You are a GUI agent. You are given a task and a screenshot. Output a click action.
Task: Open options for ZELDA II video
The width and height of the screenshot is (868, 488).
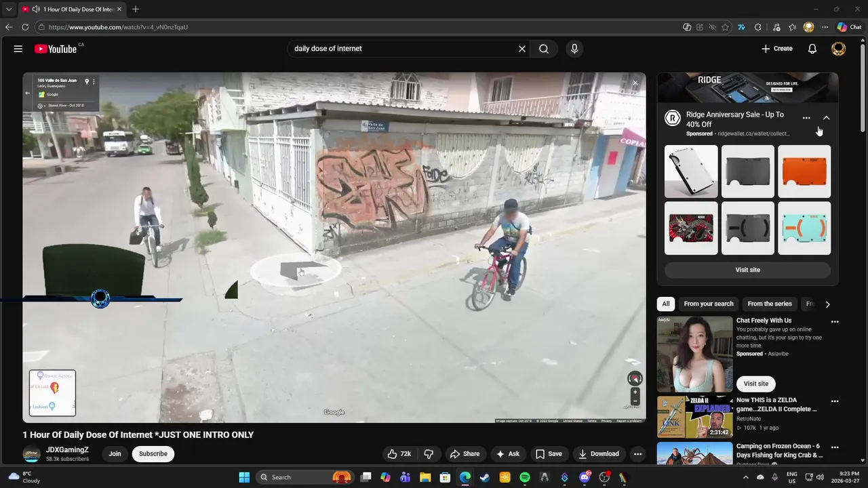[835, 401]
